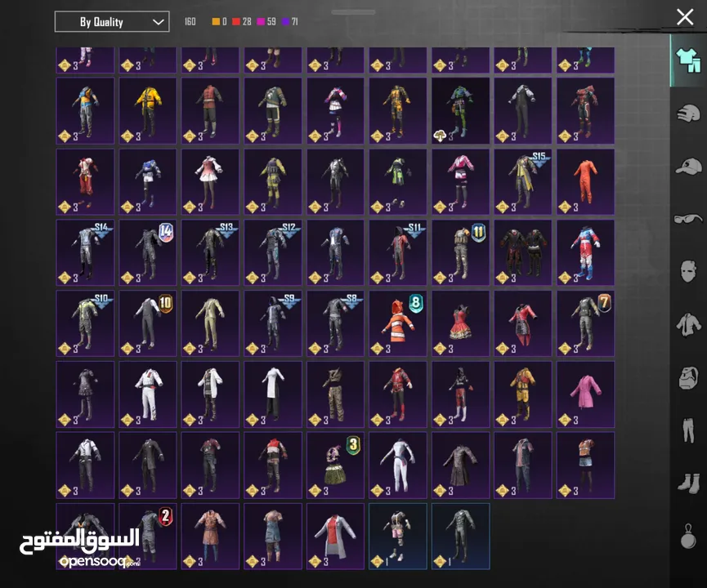Screen dimensions: 707x588
Task: Select the white lab coat with red shirt
Action: (335, 537)
